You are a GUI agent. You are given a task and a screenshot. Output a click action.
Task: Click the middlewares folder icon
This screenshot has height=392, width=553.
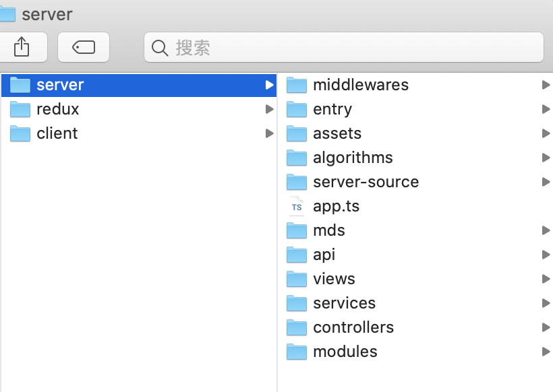(296, 85)
